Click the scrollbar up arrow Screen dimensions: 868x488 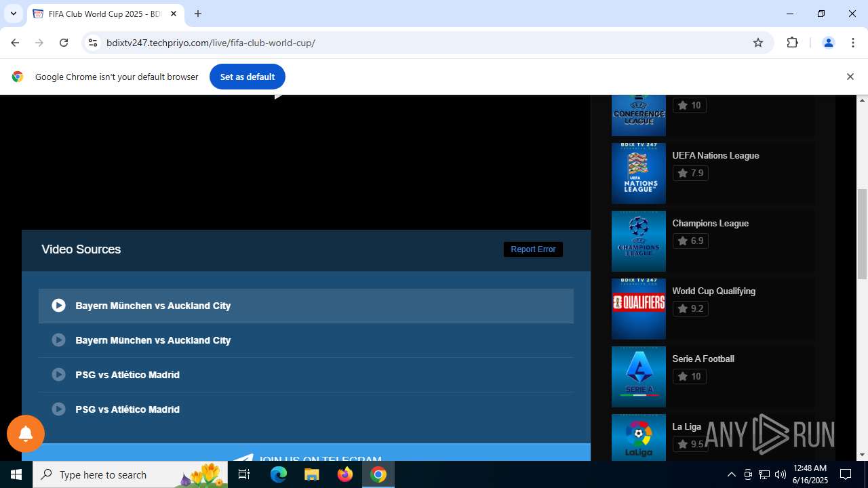[862, 100]
